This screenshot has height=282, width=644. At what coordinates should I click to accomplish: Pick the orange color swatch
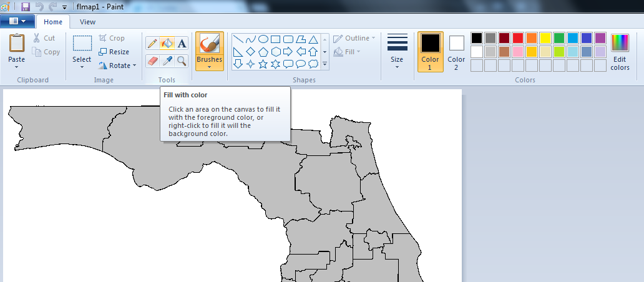click(532, 38)
